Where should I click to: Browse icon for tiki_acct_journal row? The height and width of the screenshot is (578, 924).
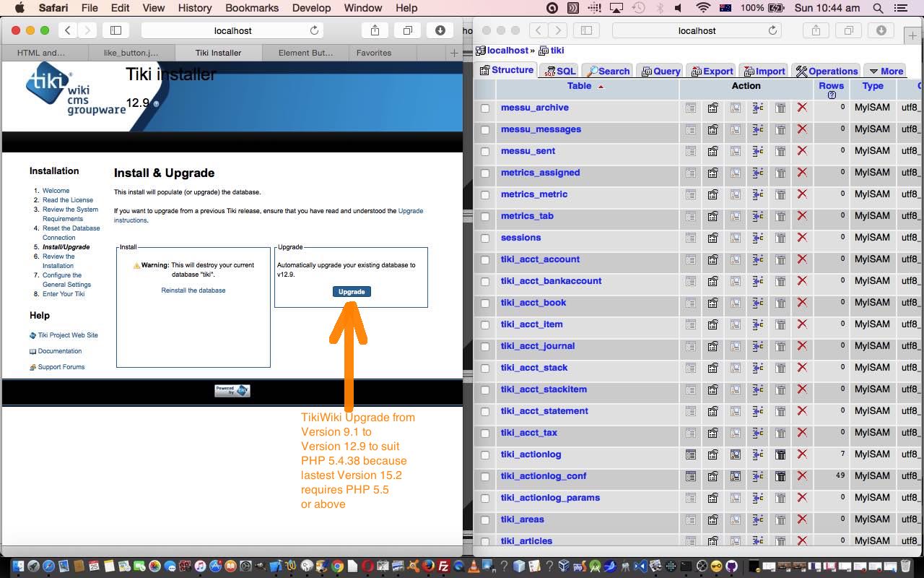691,346
